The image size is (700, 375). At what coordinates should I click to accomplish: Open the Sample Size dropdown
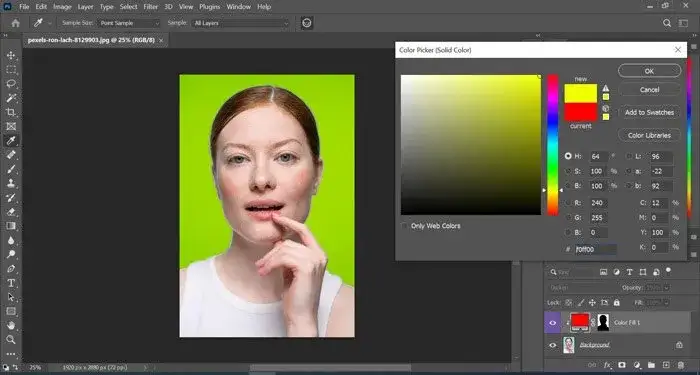point(129,23)
